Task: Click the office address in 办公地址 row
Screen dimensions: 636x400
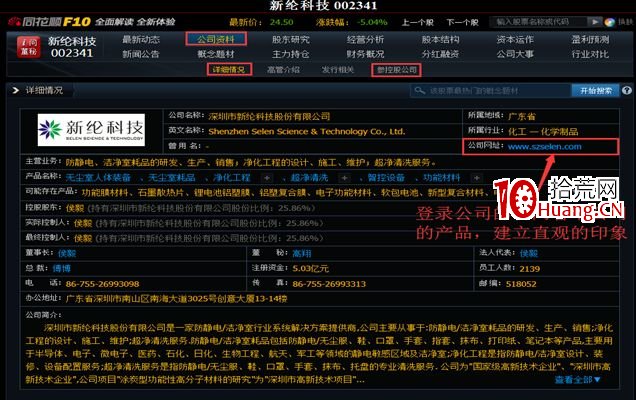Action: click(176, 299)
